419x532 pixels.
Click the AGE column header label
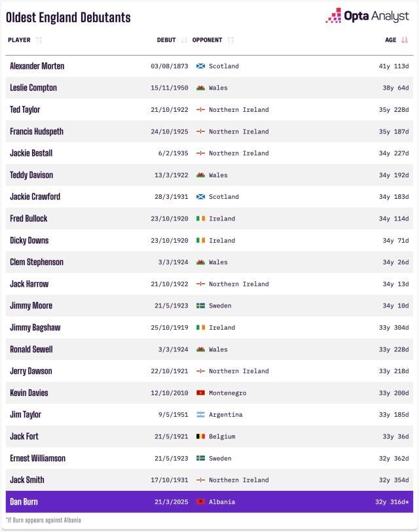(x=391, y=40)
